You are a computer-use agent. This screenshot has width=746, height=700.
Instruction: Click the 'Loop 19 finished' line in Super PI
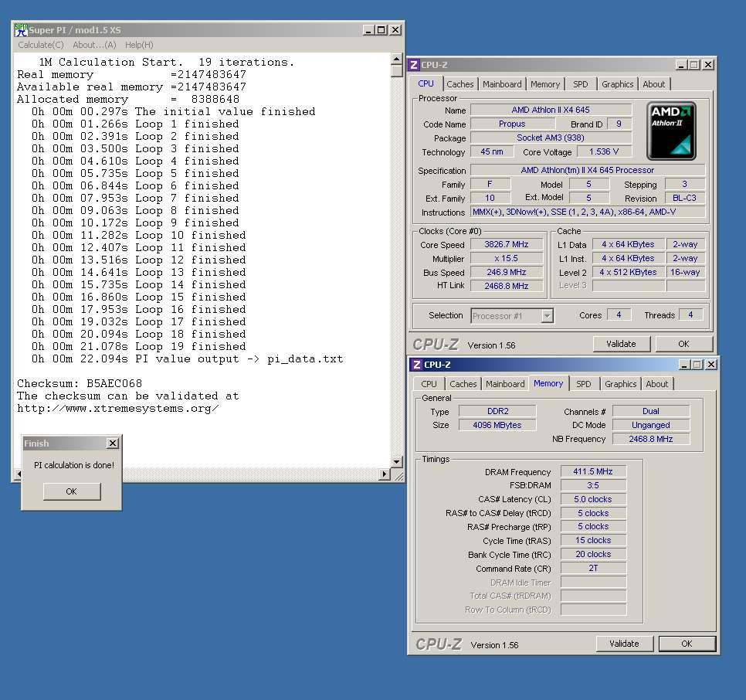139,346
